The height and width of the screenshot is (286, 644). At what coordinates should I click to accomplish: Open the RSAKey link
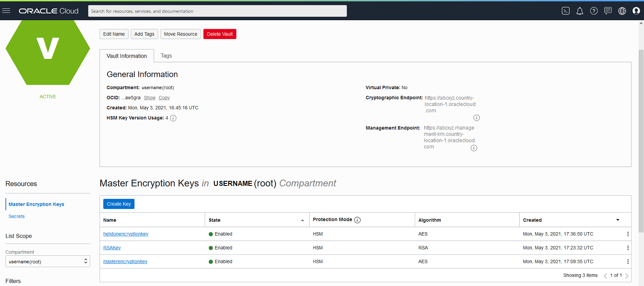click(x=112, y=248)
